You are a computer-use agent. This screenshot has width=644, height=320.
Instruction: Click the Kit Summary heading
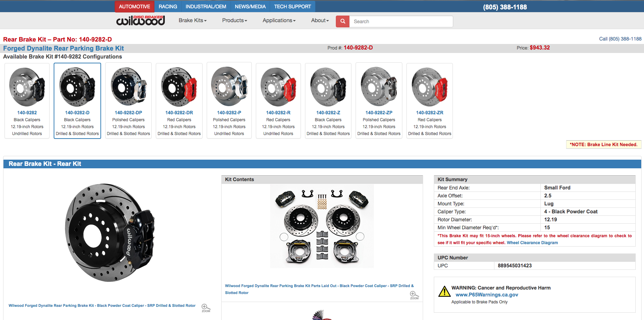click(453, 179)
